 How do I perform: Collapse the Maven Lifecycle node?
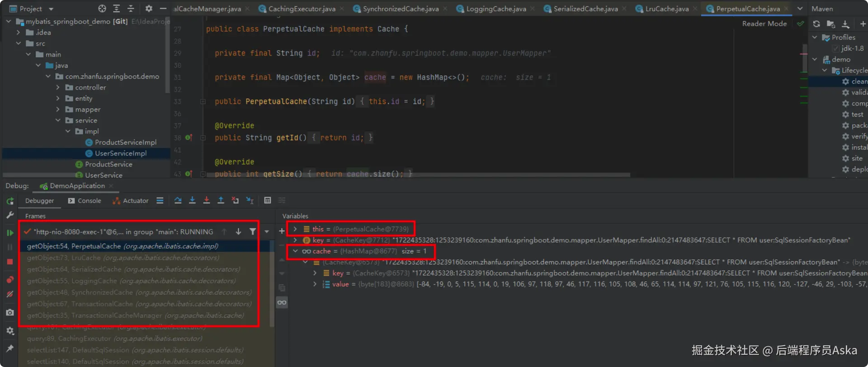point(825,71)
